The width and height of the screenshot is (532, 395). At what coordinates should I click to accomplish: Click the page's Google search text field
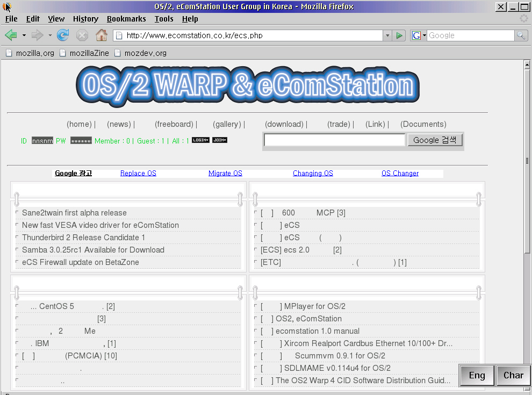tap(335, 140)
